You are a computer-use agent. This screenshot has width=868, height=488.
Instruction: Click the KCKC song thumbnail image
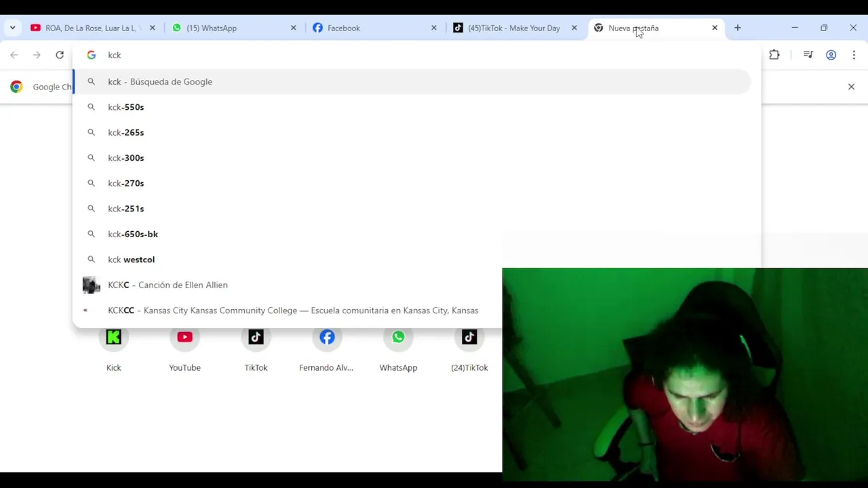click(x=91, y=285)
